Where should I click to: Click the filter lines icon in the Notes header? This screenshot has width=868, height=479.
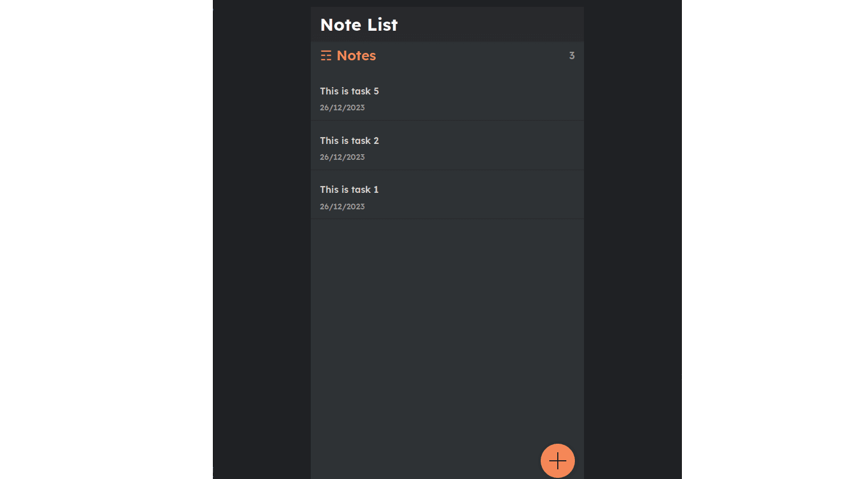326,55
